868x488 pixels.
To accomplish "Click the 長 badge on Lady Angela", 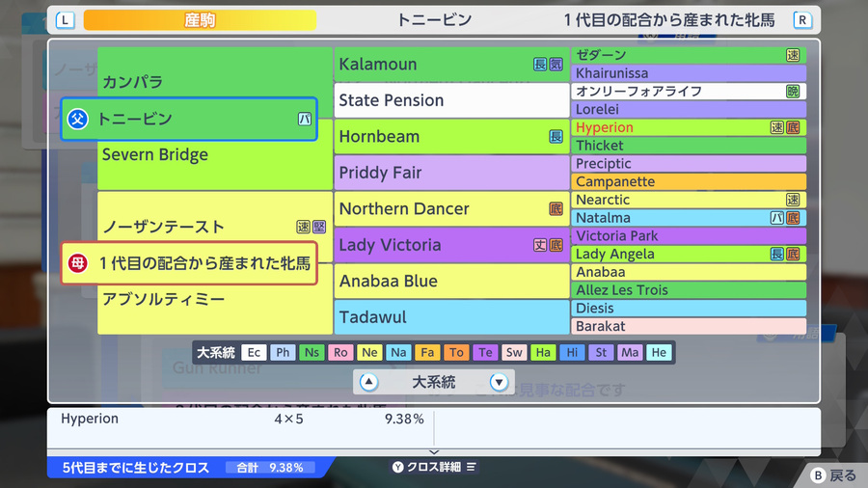I will pyautogui.click(x=776, y=254).
